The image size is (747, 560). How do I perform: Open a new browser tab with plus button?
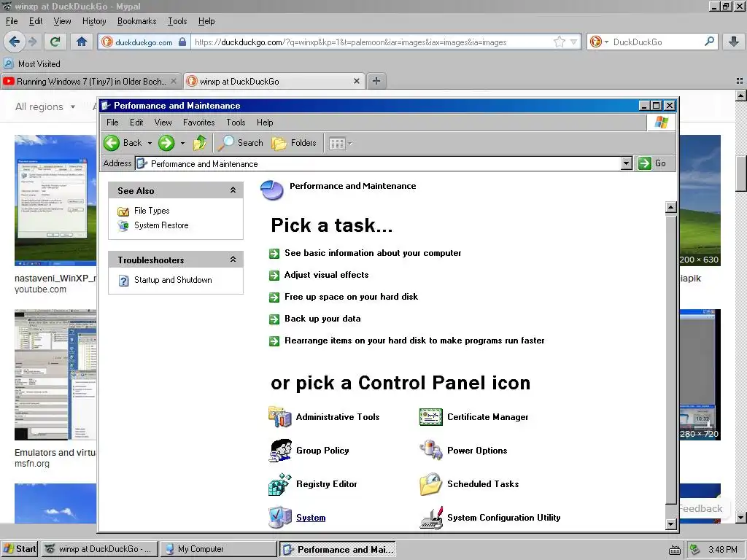pyautogui.click(x=376, y=81)
